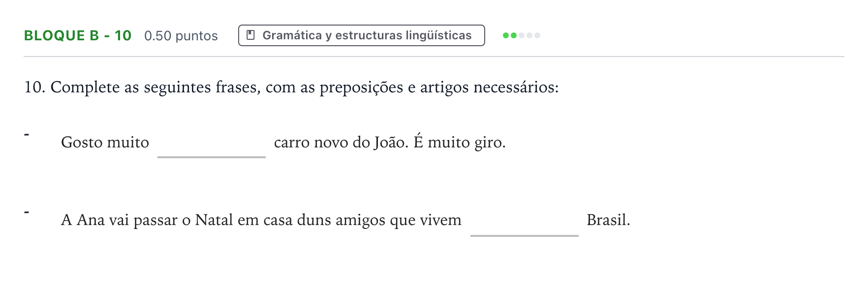Click the word "Brasil."
The width and height of the screenshot is (868, 287).
tap(608, 220)
